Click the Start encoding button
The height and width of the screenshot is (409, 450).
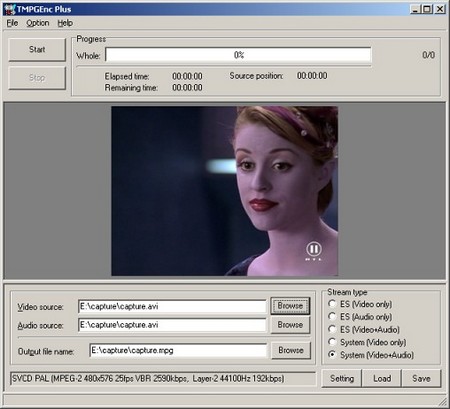(x=37, y=49)
